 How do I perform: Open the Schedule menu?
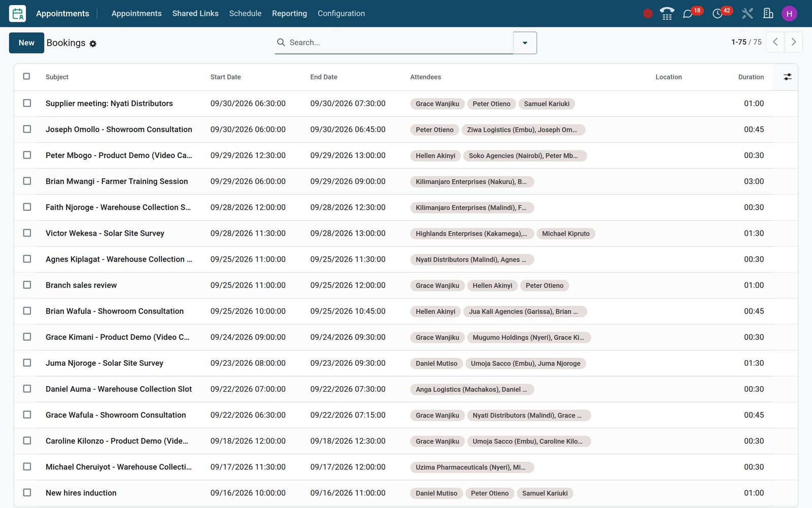point(245,14)
